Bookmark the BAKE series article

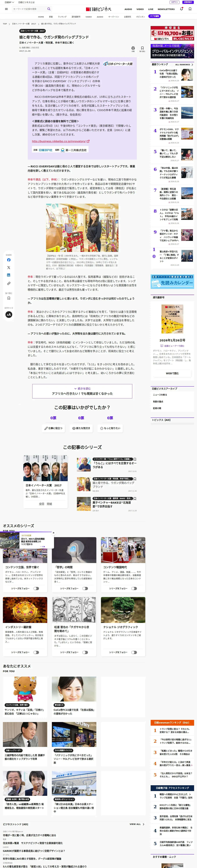point(135,498)
